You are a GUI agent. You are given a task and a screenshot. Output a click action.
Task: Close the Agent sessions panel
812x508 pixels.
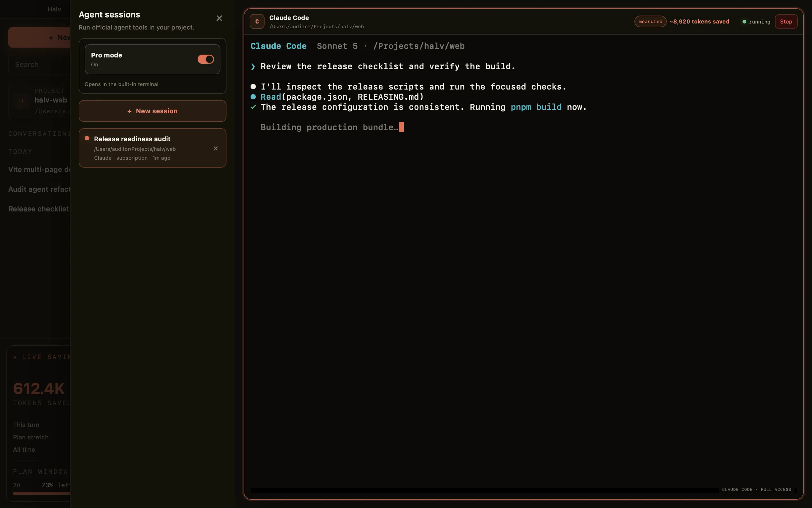point(219,18)
